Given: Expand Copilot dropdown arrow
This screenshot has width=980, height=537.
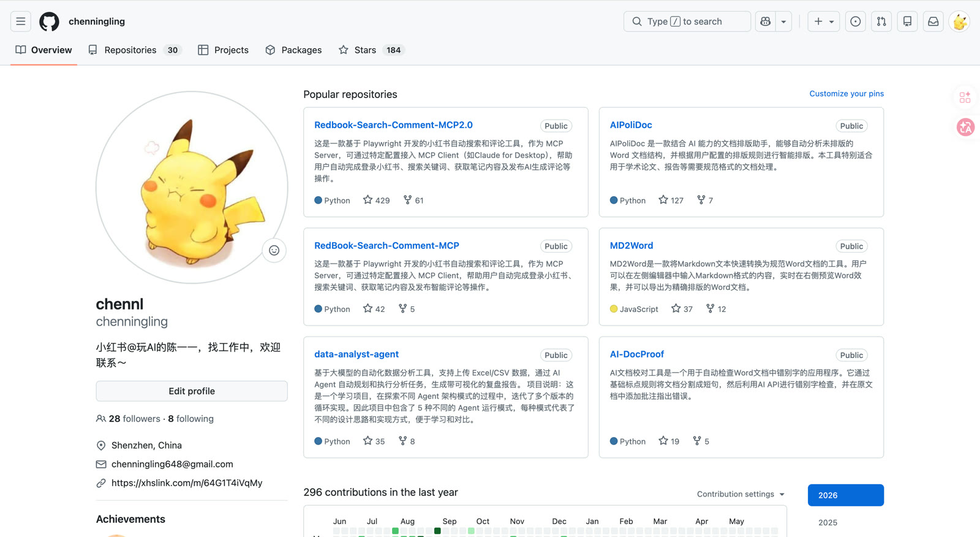Looking at the screenshot, I should tap(783, 21).
